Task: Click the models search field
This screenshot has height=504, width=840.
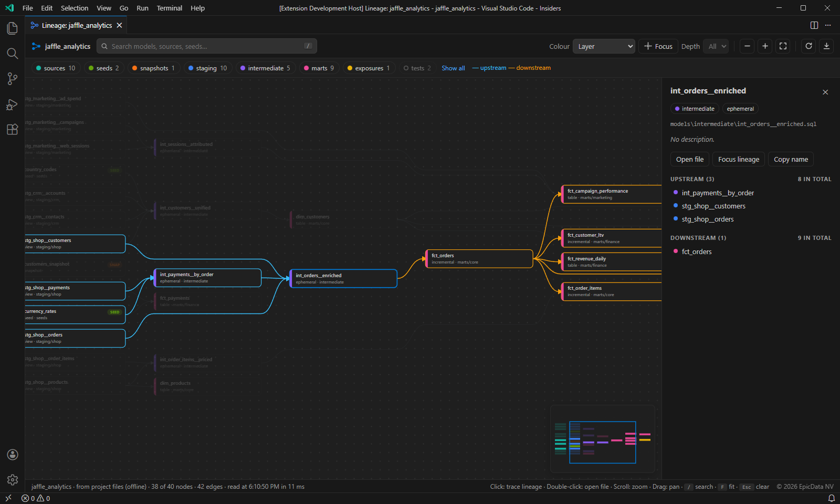Action: point(207,46)
